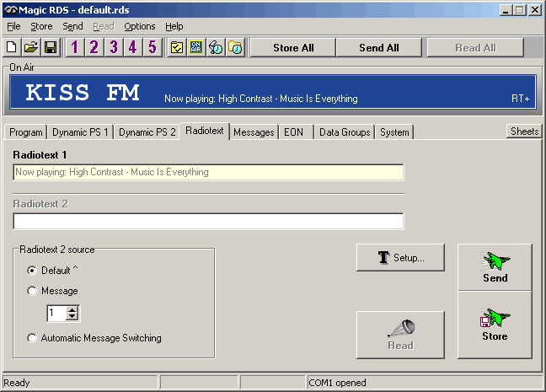Click the Read button with parachute
This screenshot has height=392, width=546.
[400, 335]
